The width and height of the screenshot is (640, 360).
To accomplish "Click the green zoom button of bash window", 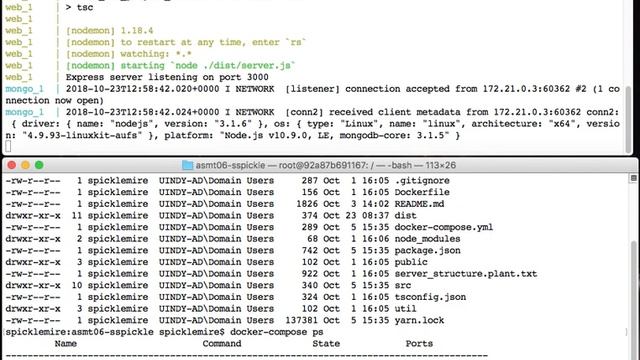I will [39, 165].
